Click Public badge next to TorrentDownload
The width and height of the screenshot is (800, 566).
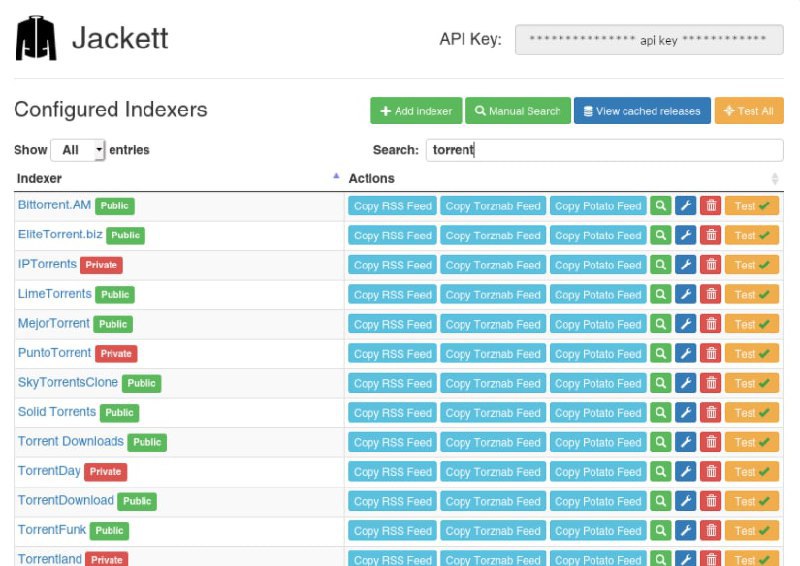tap(137, 501)
